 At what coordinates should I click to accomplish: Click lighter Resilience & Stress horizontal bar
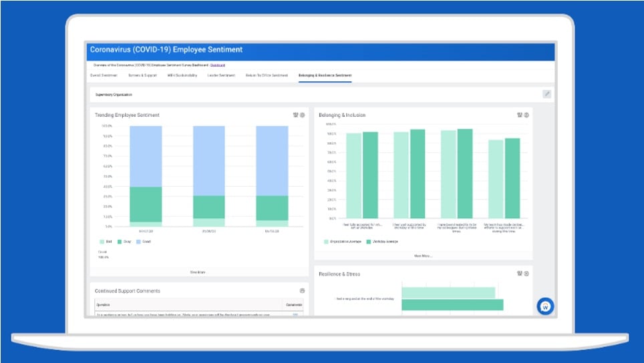click(448, 293)
